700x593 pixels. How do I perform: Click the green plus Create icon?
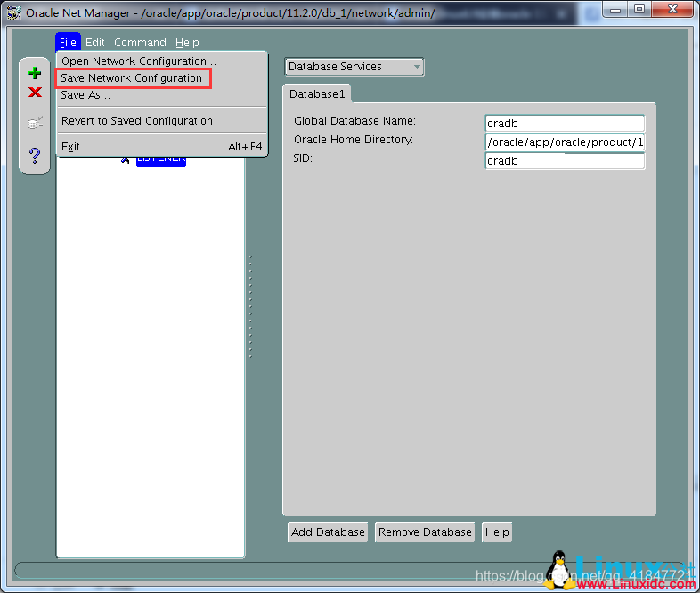[x=35, y=73]
